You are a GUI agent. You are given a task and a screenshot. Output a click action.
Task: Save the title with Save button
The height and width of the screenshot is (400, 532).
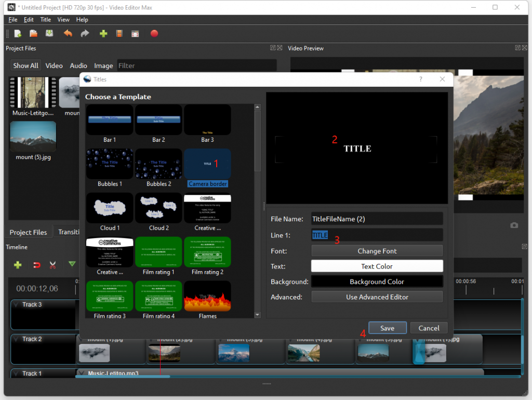click(x=388, y=328)
